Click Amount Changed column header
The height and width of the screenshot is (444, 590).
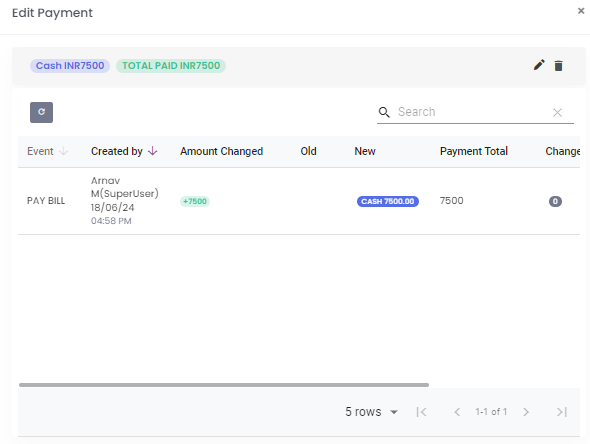tap(221, 151)
